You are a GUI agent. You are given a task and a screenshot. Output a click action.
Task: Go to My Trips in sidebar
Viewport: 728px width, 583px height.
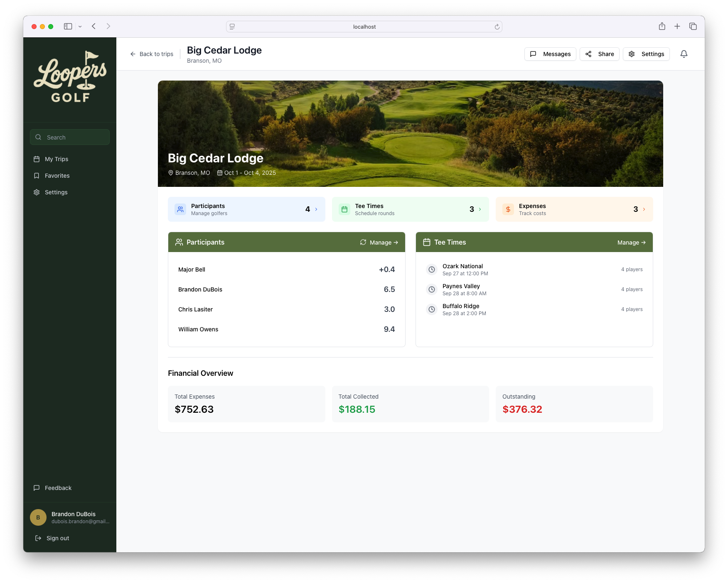click(x=57, y=159)
